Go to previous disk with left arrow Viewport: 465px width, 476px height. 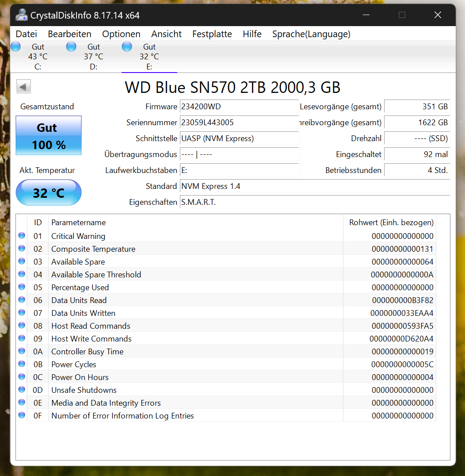24,87
